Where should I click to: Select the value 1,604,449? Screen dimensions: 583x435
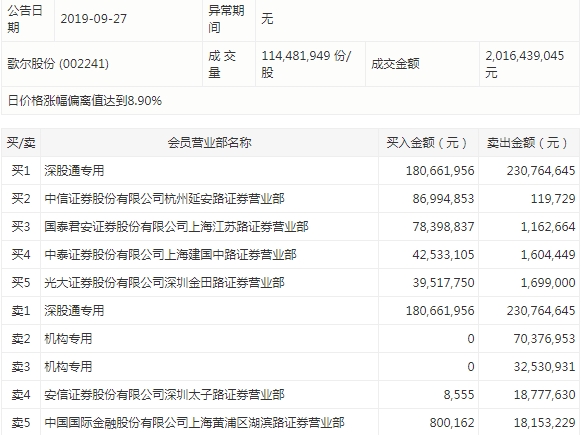(548, 255)
